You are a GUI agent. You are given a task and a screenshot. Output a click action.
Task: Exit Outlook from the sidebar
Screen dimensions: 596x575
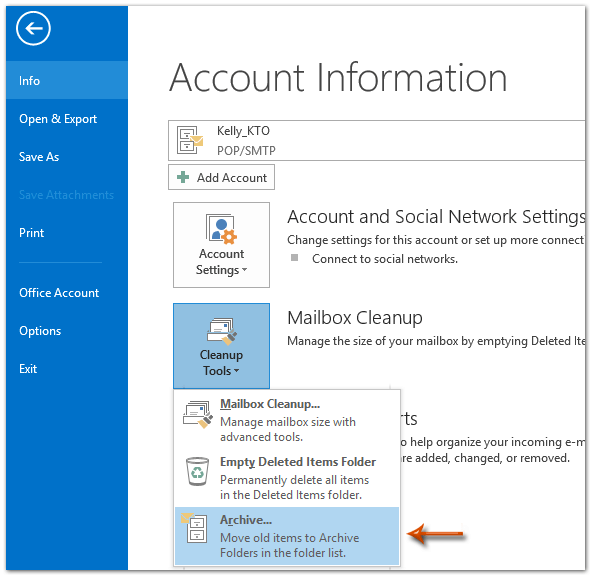(x=28, y=369)
